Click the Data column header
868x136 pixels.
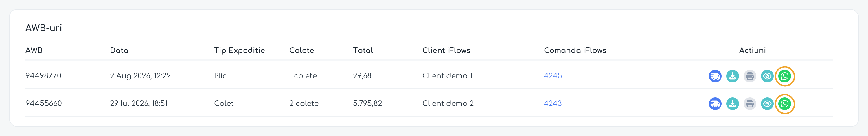119,50
